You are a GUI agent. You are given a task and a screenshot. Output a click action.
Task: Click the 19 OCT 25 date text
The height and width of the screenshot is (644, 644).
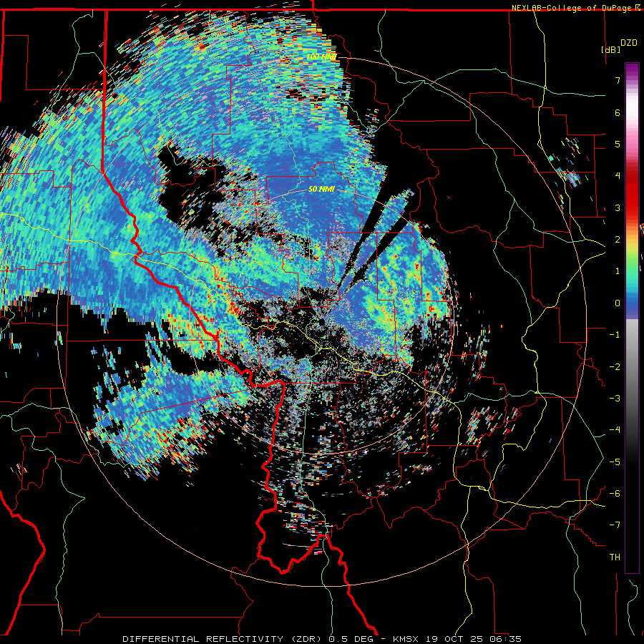point(456,639)
